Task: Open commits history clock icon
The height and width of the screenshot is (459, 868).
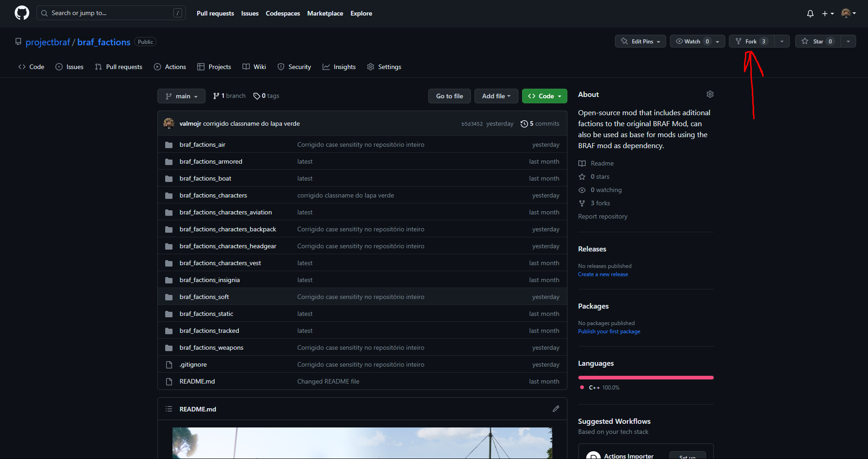Action: [x=524, y=124]
